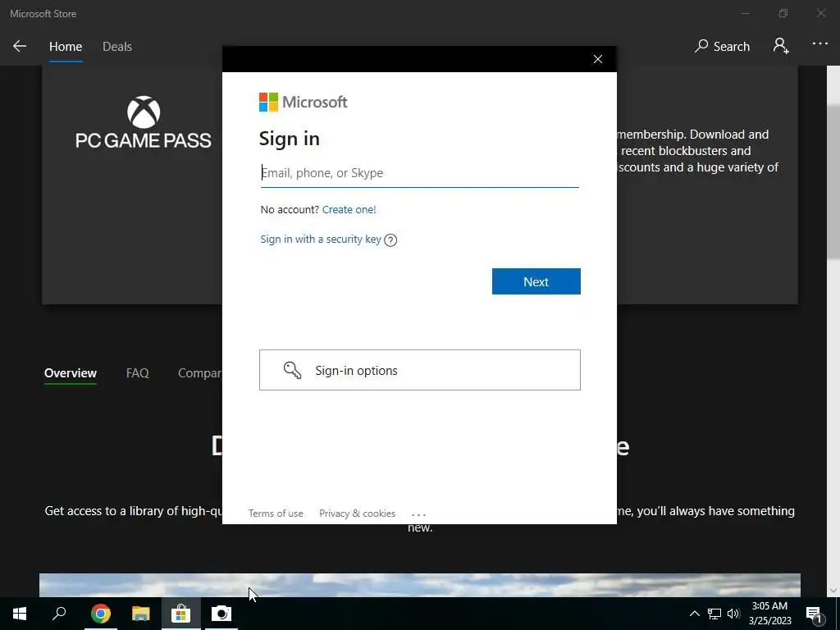Open the volume tray icon

coord(733,614)
